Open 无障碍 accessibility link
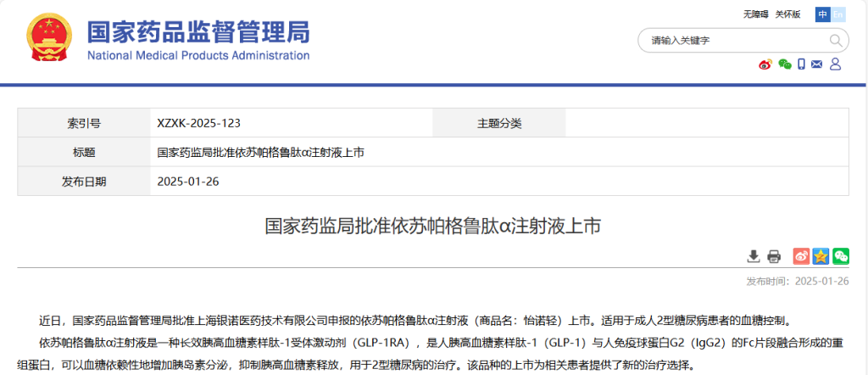 coord(755,15)
